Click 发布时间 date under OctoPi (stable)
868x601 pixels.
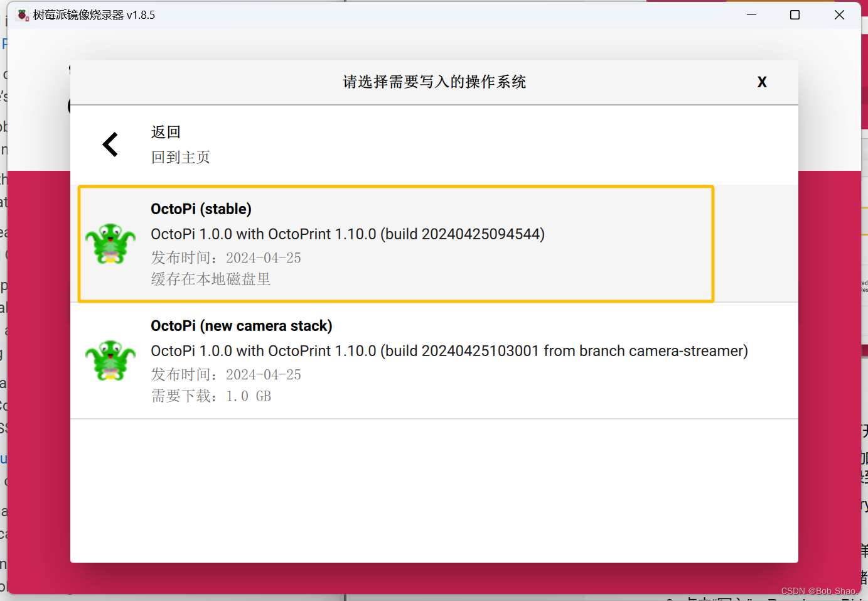[x=226, y=257]
